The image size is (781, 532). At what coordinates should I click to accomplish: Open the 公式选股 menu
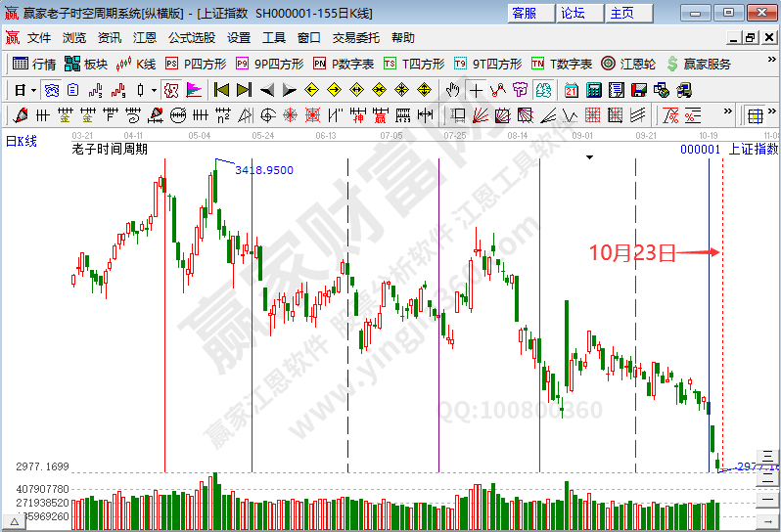pos(192,38)
